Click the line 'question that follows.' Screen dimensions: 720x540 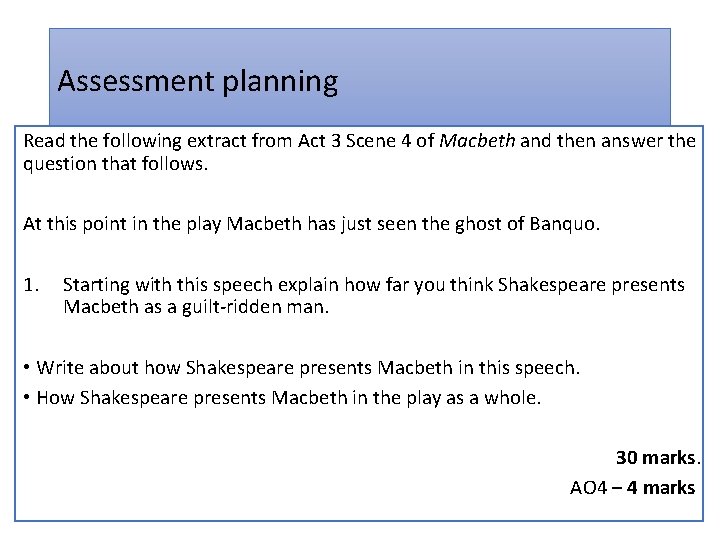click(116, 164)
